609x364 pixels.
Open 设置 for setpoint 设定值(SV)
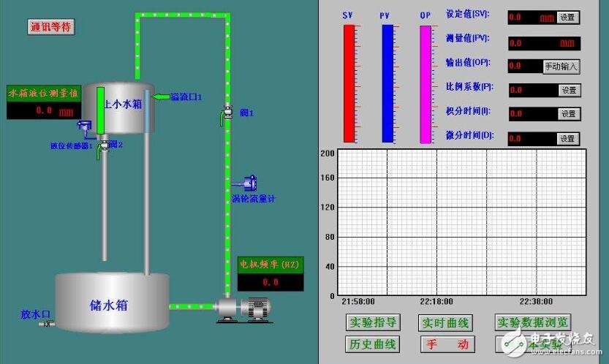pyautogui.click(x=568, y=17)
